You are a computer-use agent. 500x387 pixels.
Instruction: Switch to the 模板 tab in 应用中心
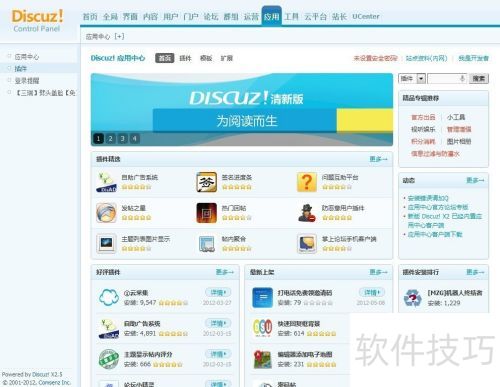(x=206, y=58)
